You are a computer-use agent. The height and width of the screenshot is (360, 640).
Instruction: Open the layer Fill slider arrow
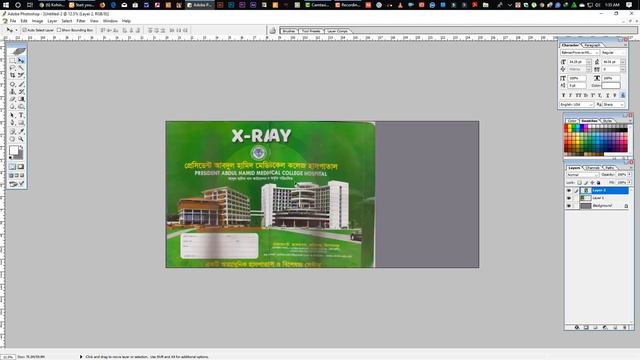630,182
